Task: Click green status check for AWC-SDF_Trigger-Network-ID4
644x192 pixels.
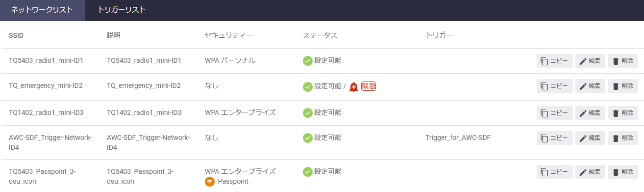Action: pyautogui.click(x=308, y=138)
